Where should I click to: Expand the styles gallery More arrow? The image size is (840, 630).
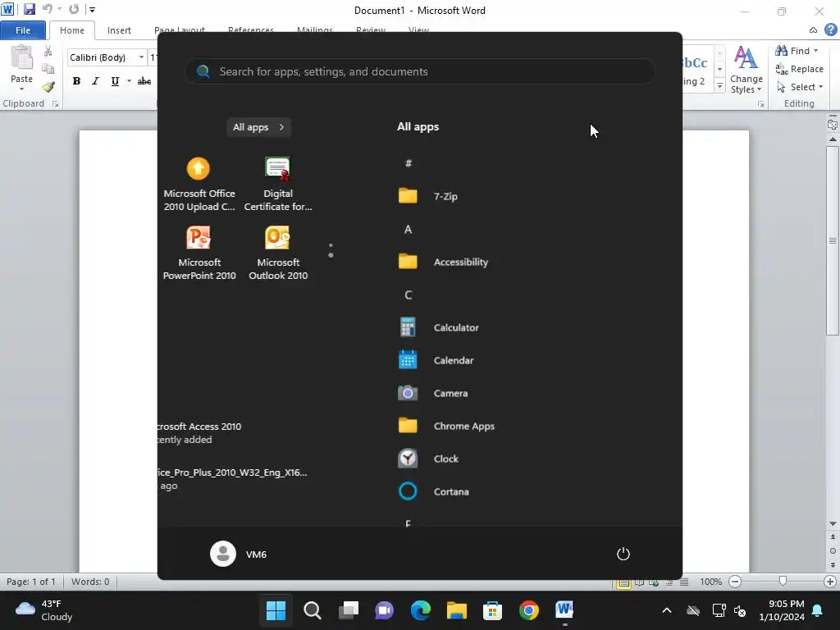[x=719, y=85]
